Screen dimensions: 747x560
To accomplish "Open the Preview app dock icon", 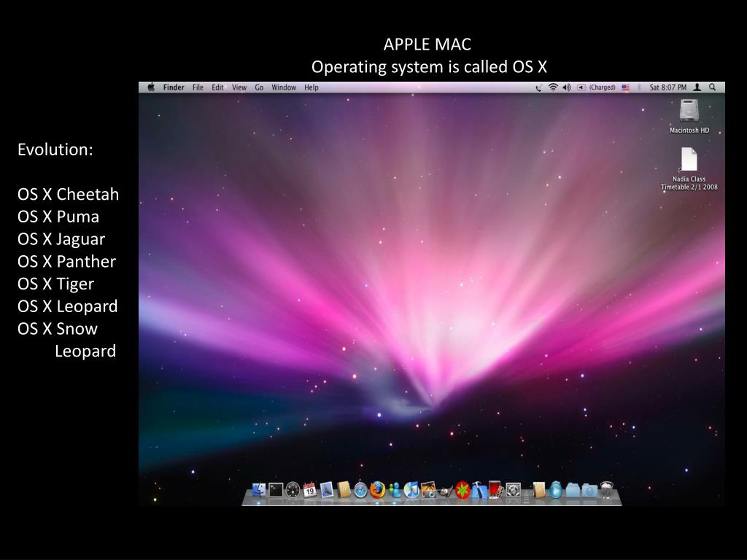I will tap(326, 489).
